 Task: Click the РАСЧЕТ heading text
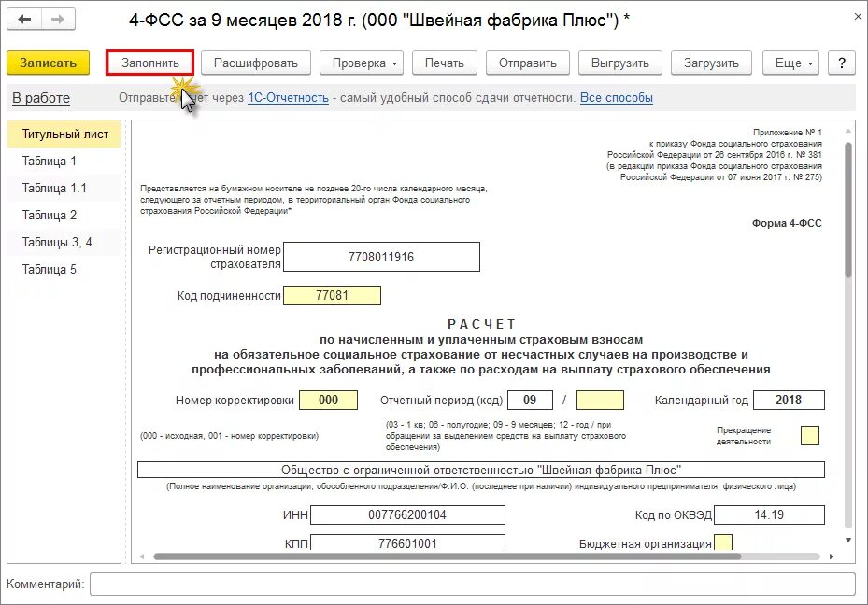481,324
